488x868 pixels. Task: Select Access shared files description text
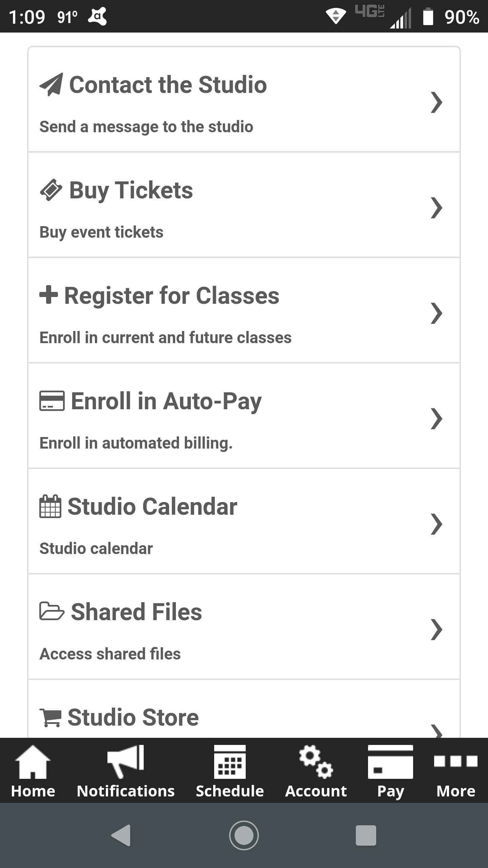pos(110,654)
